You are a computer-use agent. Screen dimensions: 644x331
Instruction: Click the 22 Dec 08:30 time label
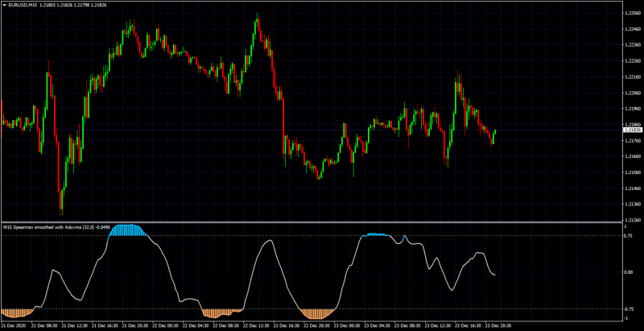pyautogui.click(x=227, y=325)
